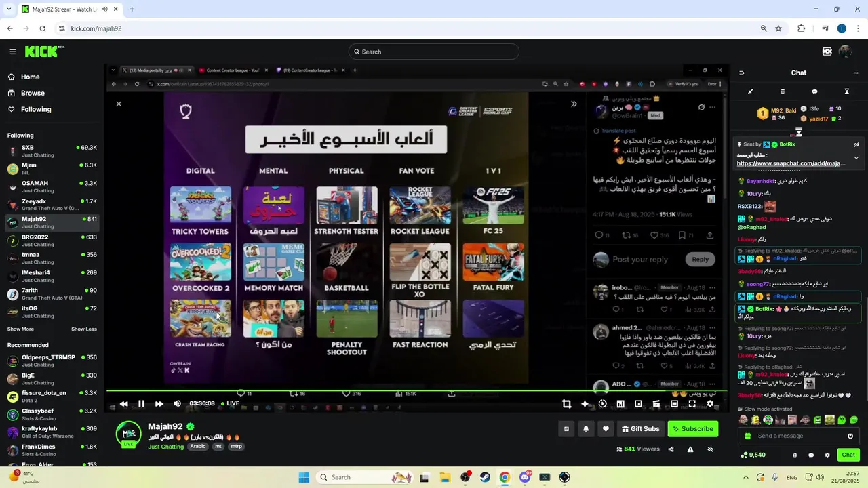Screen dimensions: 868x488
Task: Toggle the heart follow button
Action: coord(606,428)
